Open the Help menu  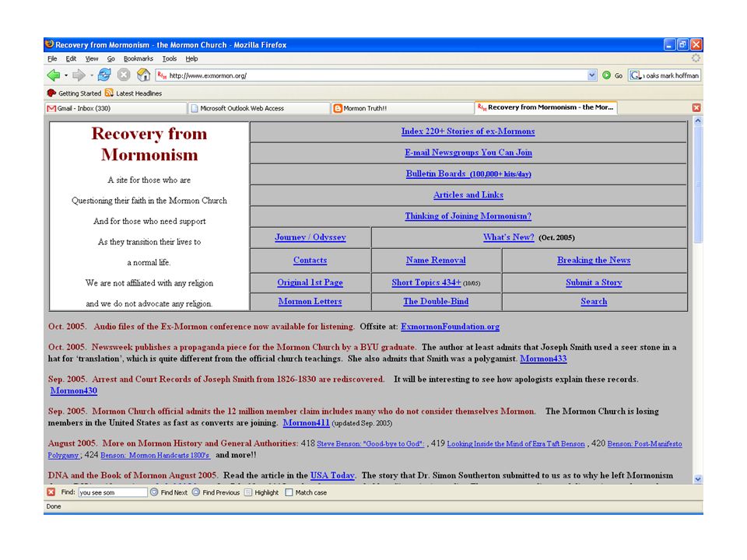pyautogui.click(x=191, y=58)
